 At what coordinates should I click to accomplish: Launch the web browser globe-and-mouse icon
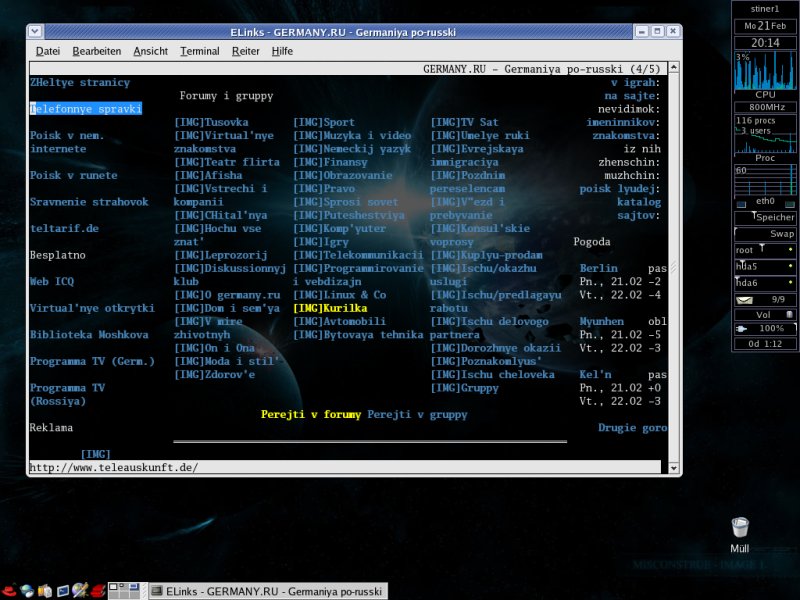[x=27, y=591]
